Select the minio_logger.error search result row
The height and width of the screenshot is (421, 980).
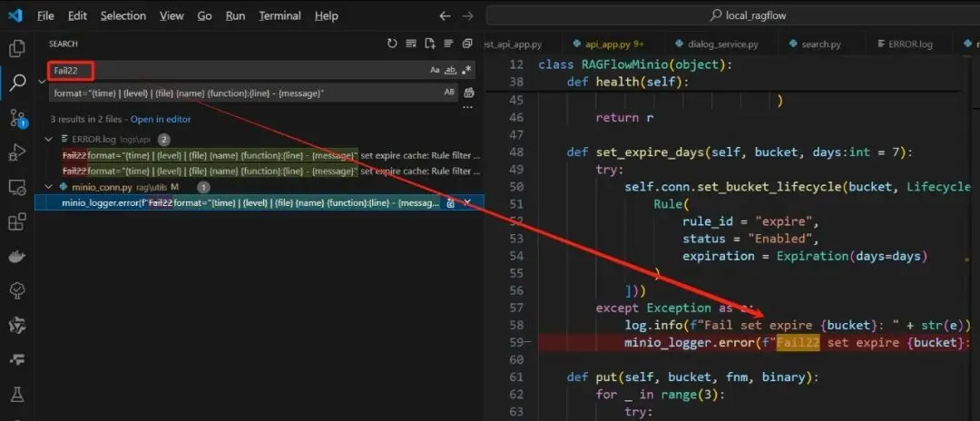pyautogui.click(x=258, y=202)
